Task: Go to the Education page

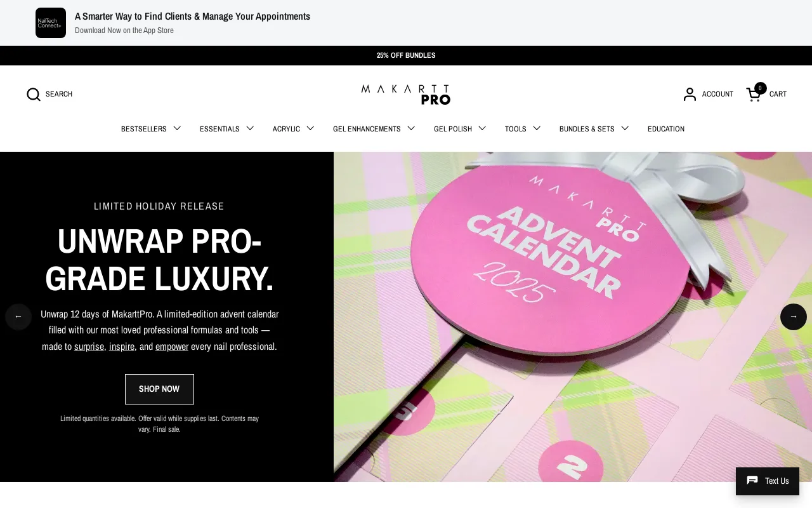Action: [x=666, y=129]
